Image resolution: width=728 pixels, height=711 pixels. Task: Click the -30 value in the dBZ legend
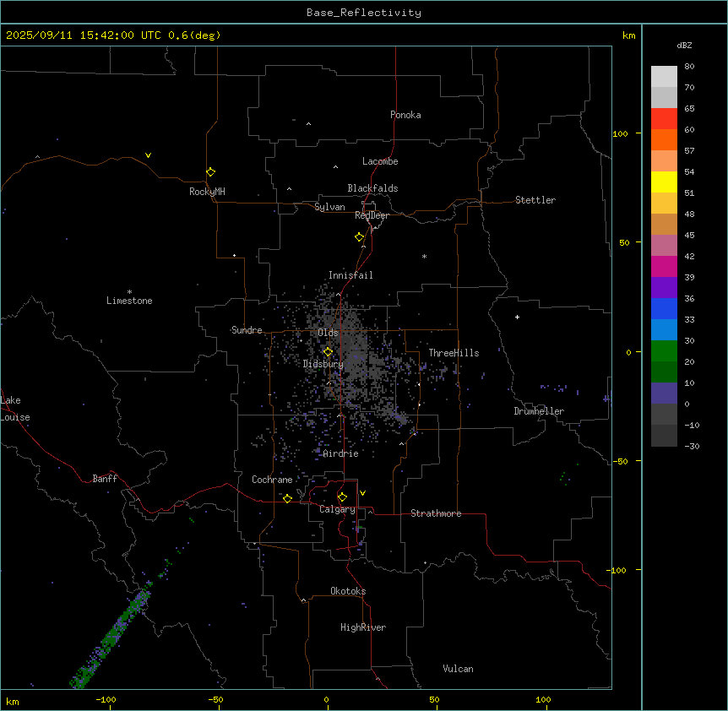[x=692, y=446]
